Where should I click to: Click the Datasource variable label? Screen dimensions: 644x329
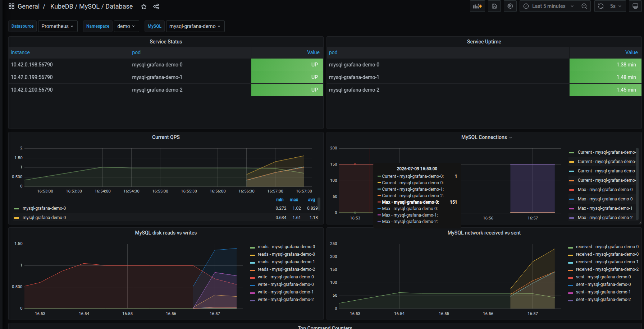click(22, 26)
